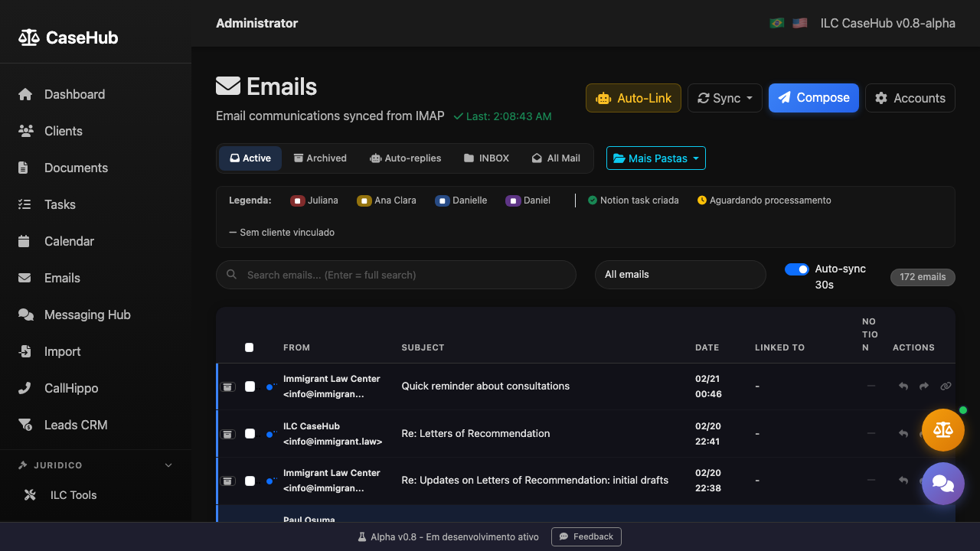Select all emails with the header checkbox
Image resolution: width=980 pixels, height=551 pixels.
[249, 347]
